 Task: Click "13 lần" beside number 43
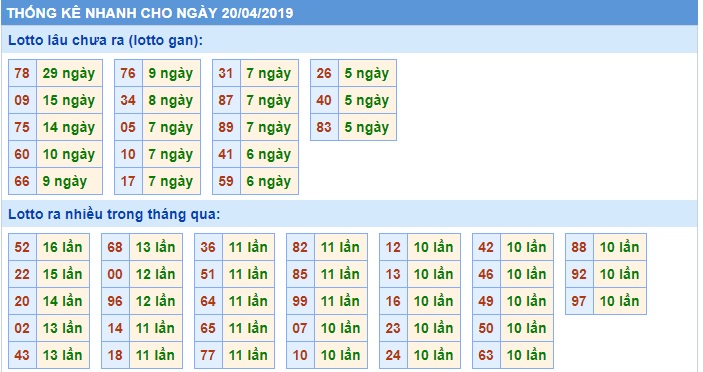pos(63,355)
